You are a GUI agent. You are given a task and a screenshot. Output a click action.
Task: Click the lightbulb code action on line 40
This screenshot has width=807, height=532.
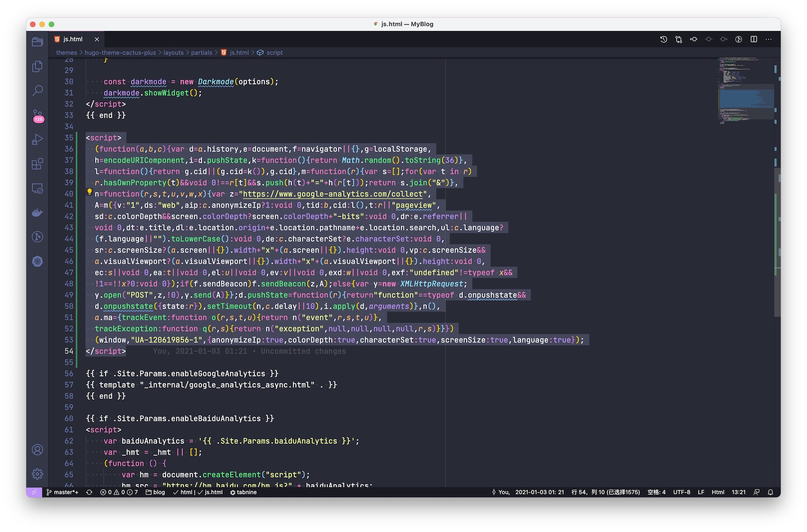coord(89,192)
